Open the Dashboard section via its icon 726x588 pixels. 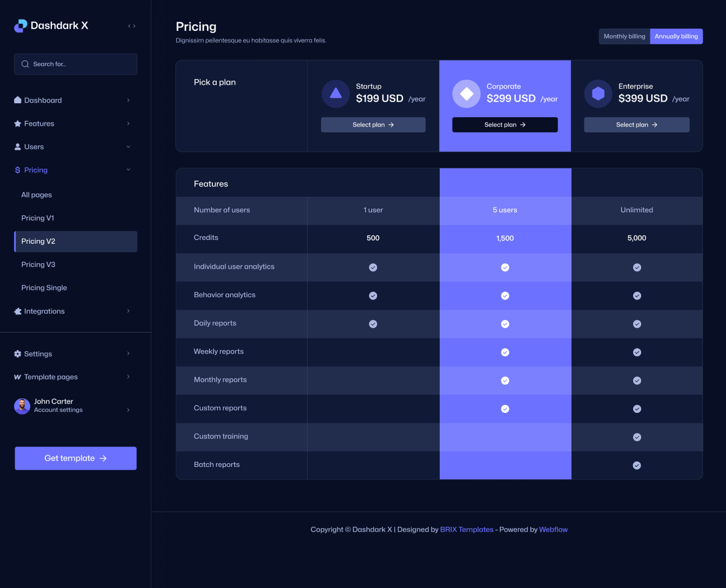tap(18, 100)
